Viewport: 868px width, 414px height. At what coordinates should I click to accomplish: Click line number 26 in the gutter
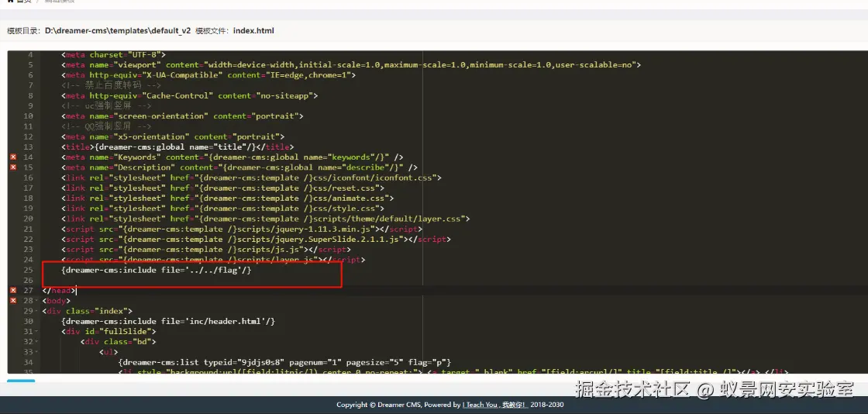tap(29, 280)
